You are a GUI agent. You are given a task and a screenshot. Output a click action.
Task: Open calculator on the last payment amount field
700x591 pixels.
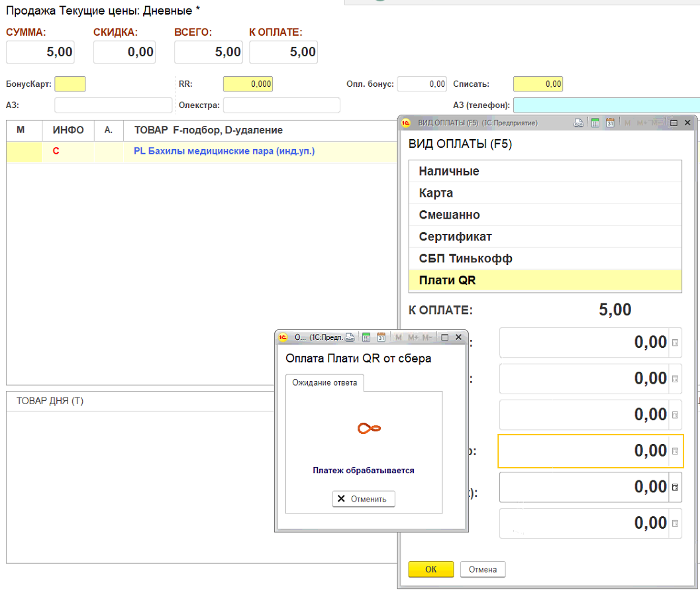tap(675, 523)
